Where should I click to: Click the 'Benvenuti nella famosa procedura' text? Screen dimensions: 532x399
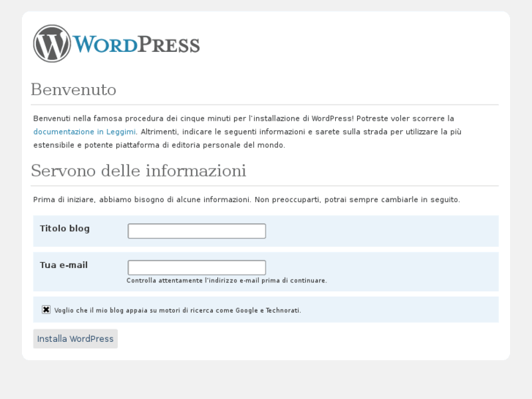tap(247, 132)
